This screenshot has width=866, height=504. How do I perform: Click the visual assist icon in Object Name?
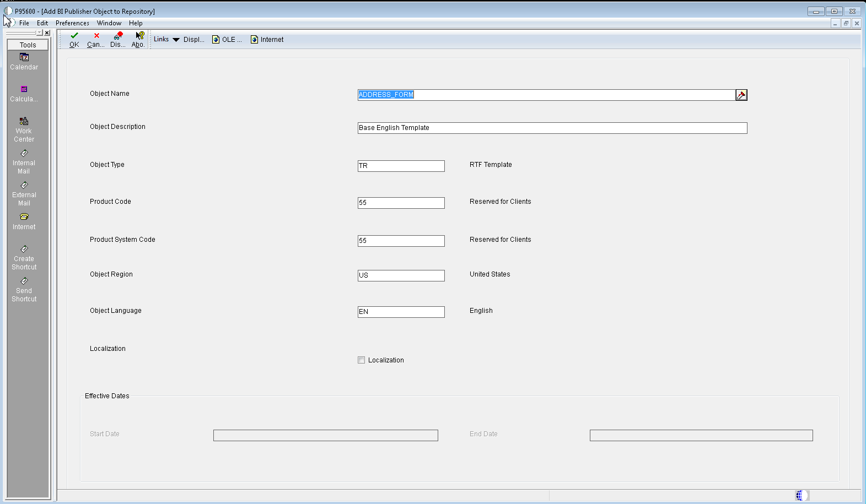741,95
